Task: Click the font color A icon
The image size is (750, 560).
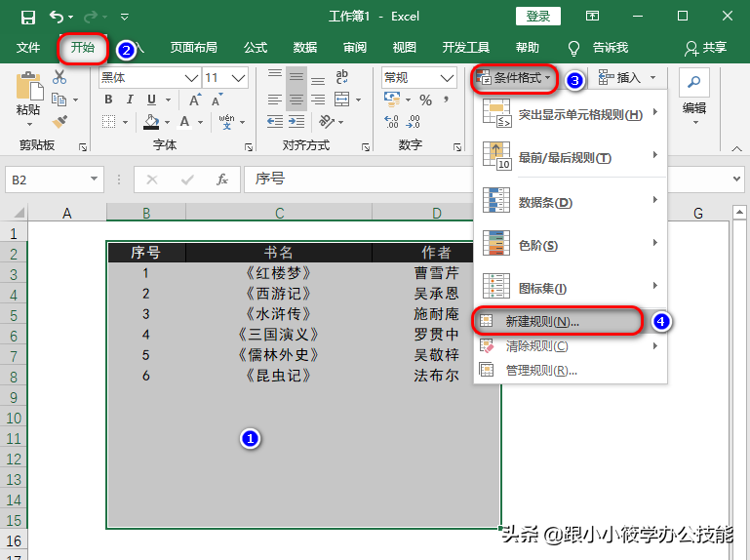Action: coord(184,122)
